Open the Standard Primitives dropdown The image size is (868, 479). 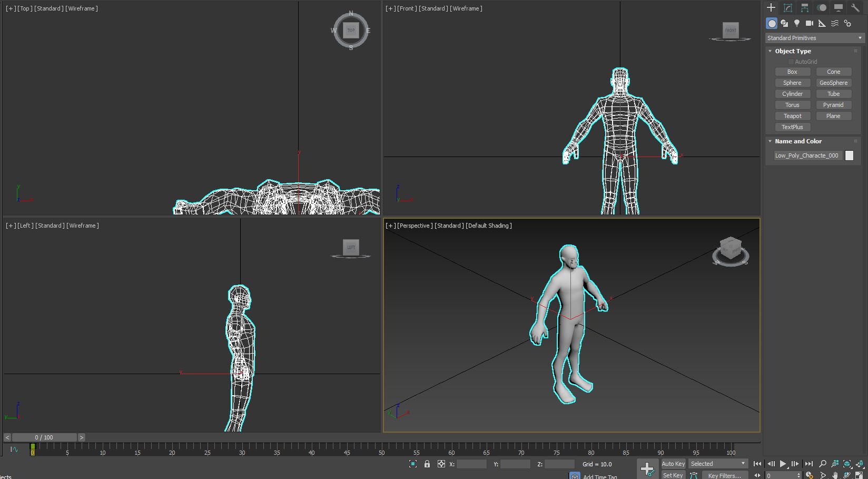(815, 38)
